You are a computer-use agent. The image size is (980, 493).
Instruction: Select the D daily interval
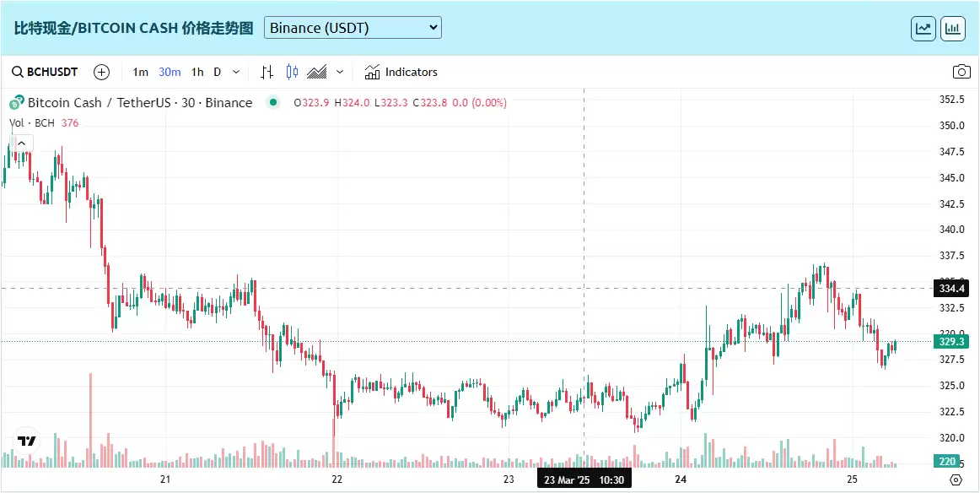[x=218, y=72]
